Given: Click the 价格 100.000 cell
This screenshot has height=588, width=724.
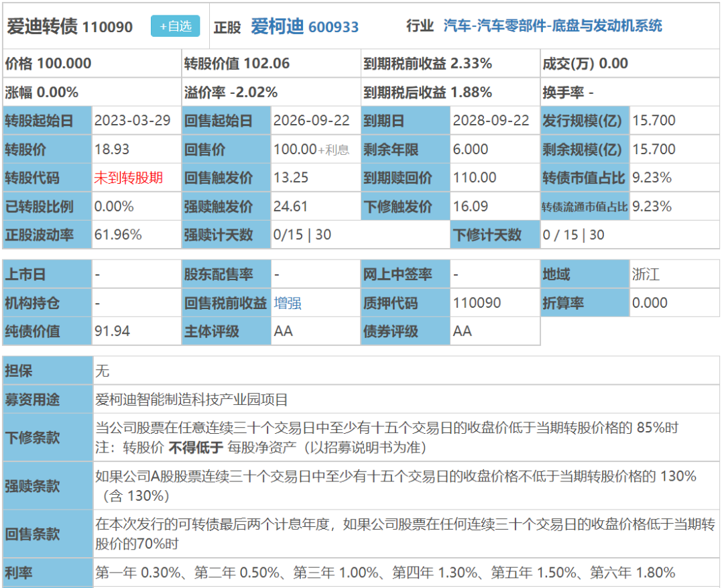Looking at the screenshot, I should [92, 63].
